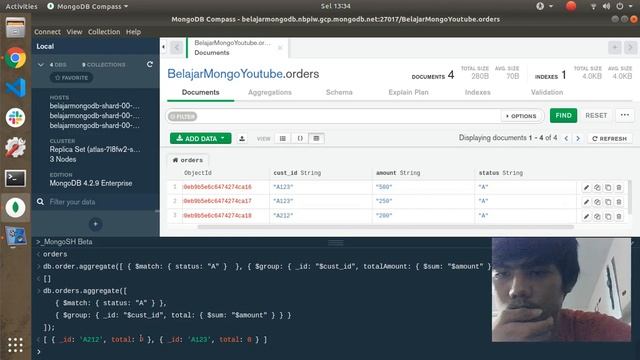
Task: Click the Refresh documents button
Action: (609, 138)
